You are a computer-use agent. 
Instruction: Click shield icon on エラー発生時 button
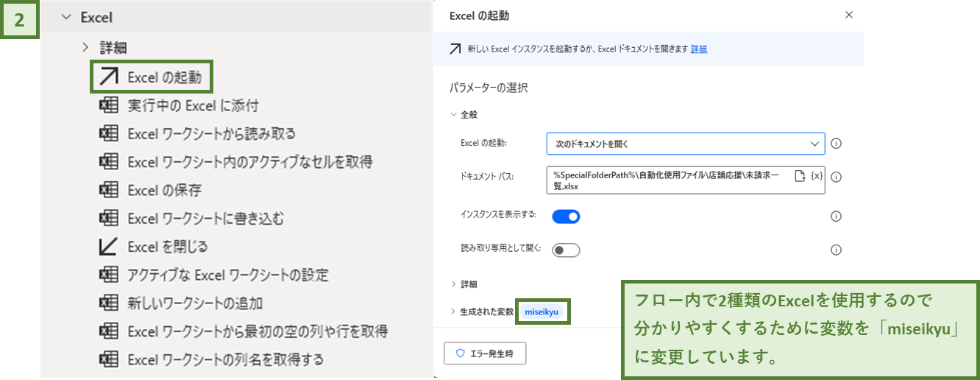click(x=461, y=353)
